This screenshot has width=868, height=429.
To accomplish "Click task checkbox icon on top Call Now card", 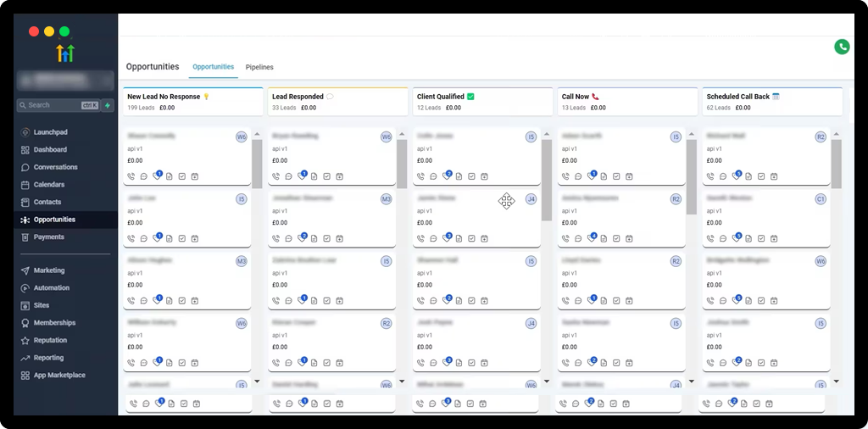I will coord(615,176).
